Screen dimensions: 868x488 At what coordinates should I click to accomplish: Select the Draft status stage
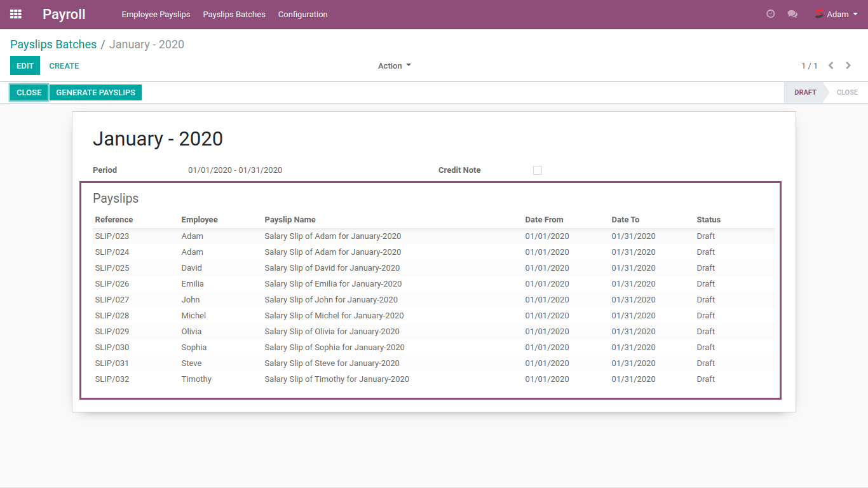(x=804, y=92)
